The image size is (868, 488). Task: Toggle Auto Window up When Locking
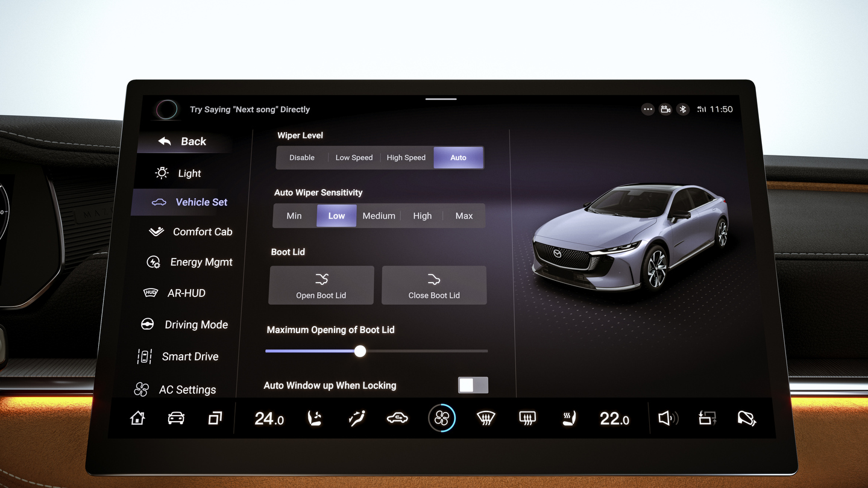473,386
